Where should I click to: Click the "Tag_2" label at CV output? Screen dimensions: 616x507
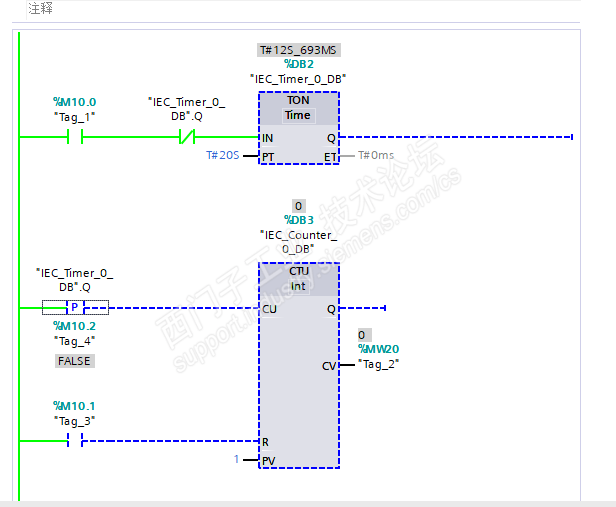click(x=378, y=364)
